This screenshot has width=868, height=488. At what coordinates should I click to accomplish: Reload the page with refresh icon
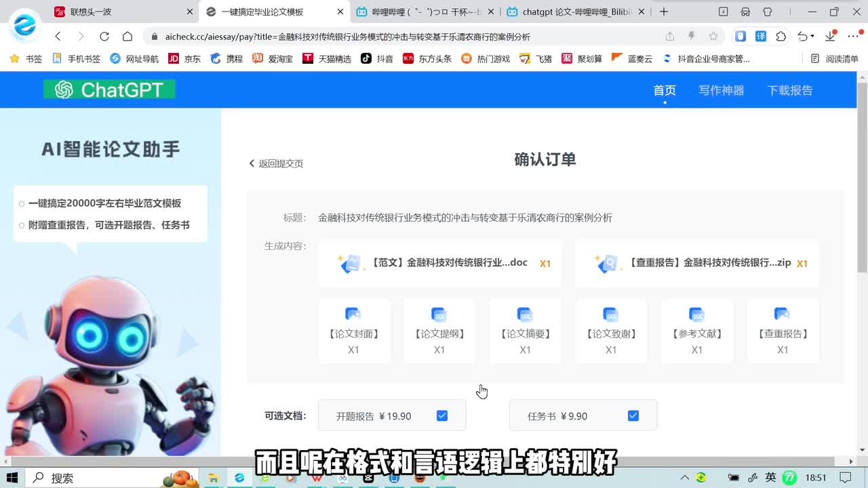pos(104,37)
